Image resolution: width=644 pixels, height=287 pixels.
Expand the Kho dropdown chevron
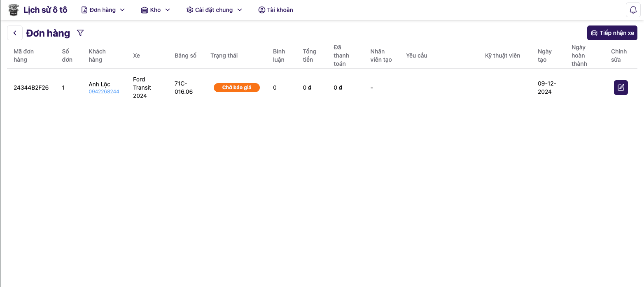click(x=168, y=10)
